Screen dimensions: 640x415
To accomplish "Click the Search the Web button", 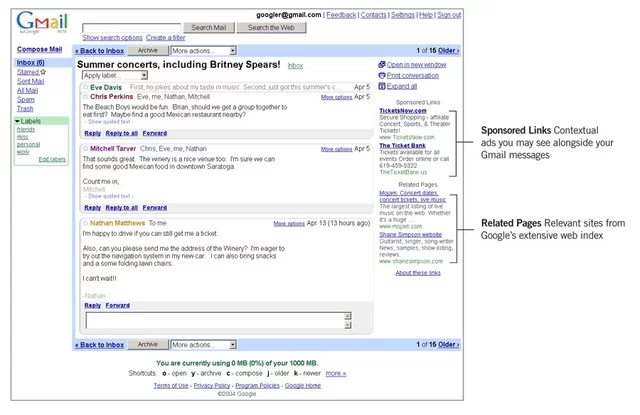I will point(271,28).
